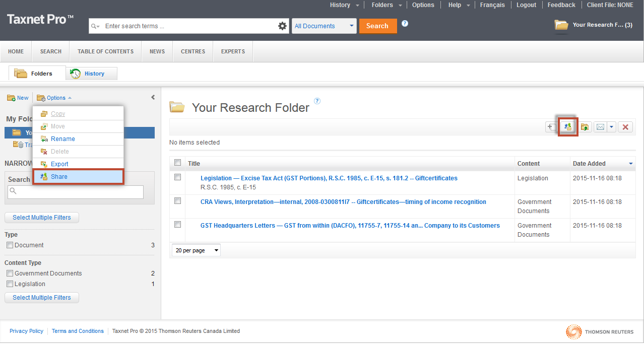The image size is (644, 345).
Task: Click Select Multiple Filters below the Legislation filter
Action: point(42,298)
